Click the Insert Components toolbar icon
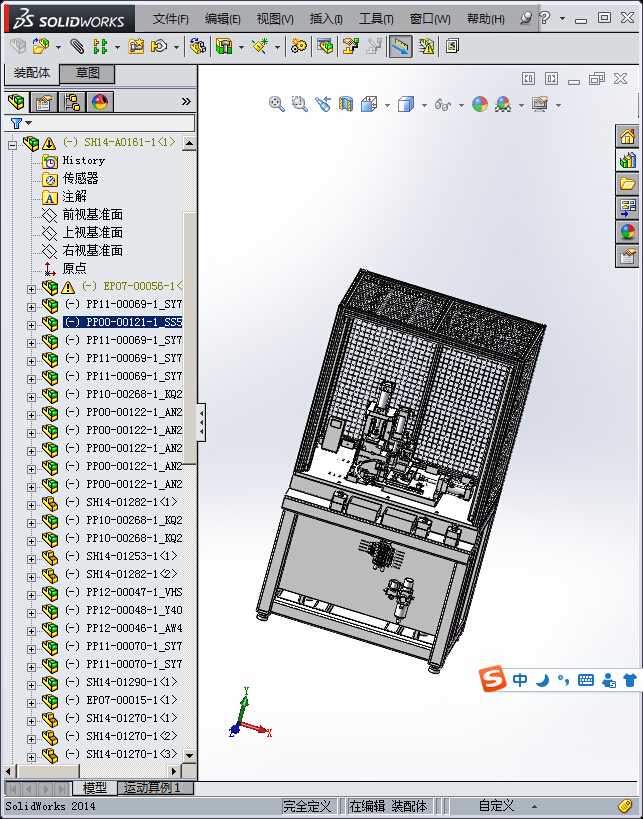Image resolution: width=643 pixels, height=819 pixels. (41, 46)
